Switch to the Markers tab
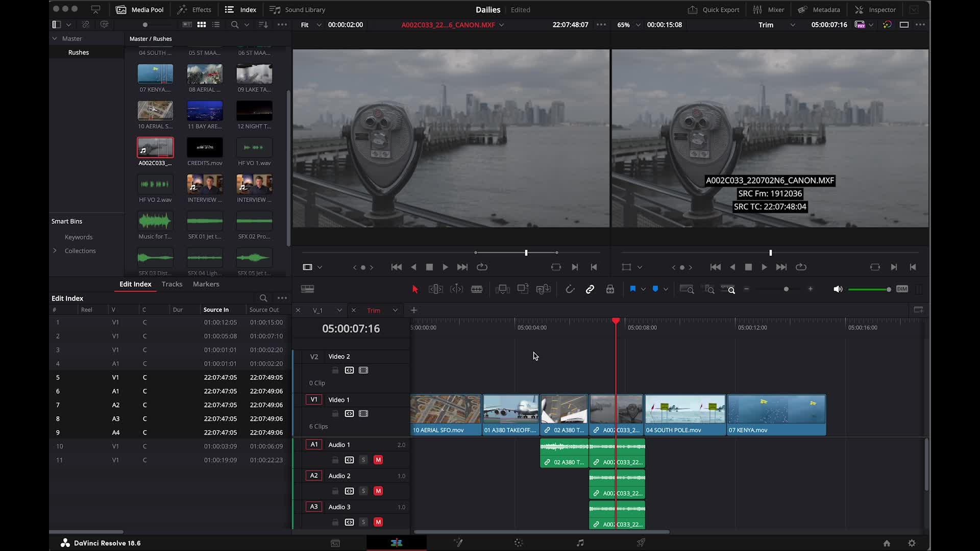Viewport: 980px width, 551px height. coord(206,284)
